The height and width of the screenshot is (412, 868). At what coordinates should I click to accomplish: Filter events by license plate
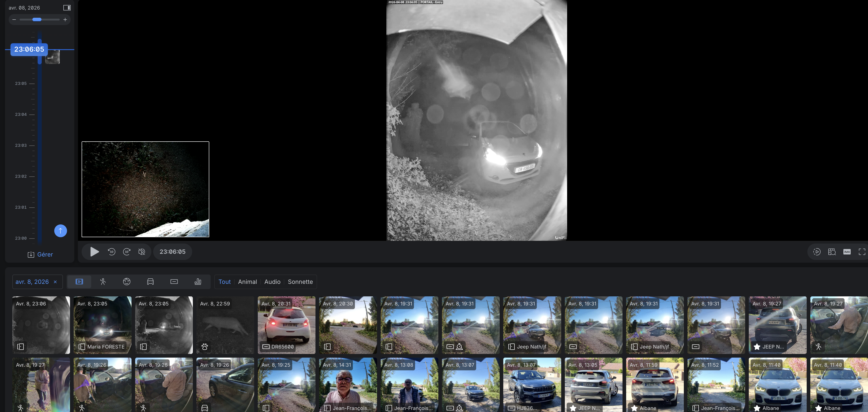174,282
